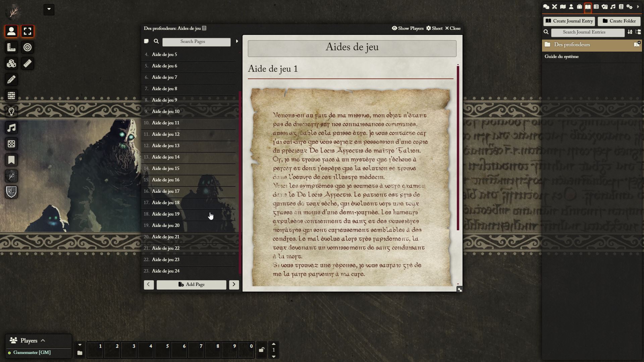Viewport: 644px width, 362px height.
Task: Open the Drawing Tools pencil icon
Action: pyautogui.click(x=11, y=79)
